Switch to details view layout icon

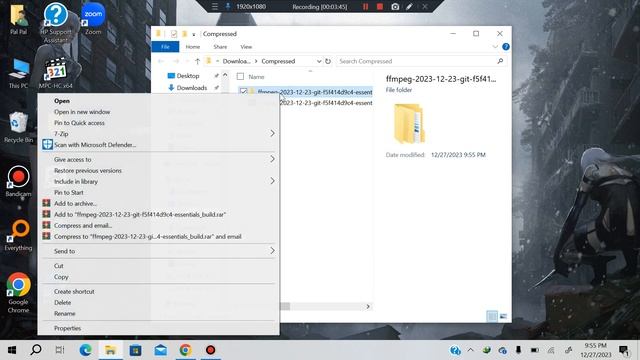coord(492,316)
